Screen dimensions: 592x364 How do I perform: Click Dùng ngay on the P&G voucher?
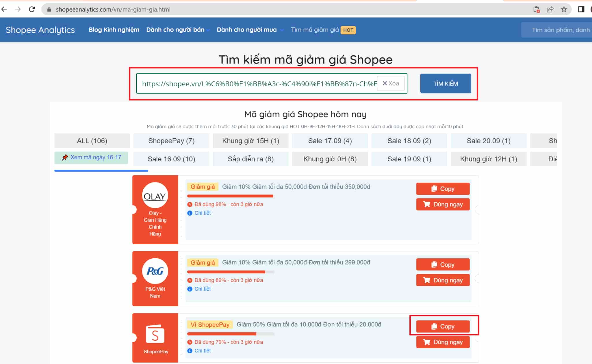tap(443, 280)
